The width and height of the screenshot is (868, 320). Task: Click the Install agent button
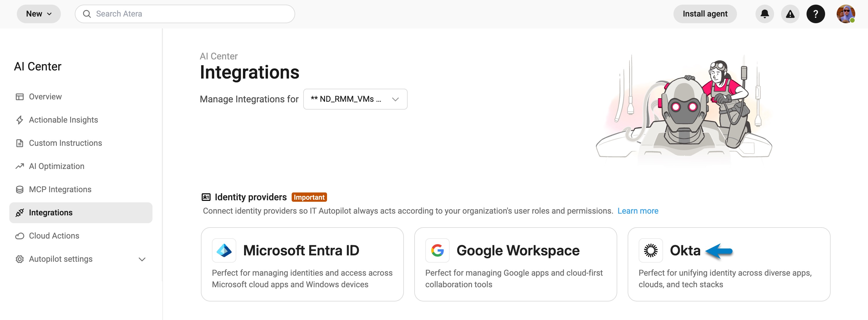tap(705, 14)
